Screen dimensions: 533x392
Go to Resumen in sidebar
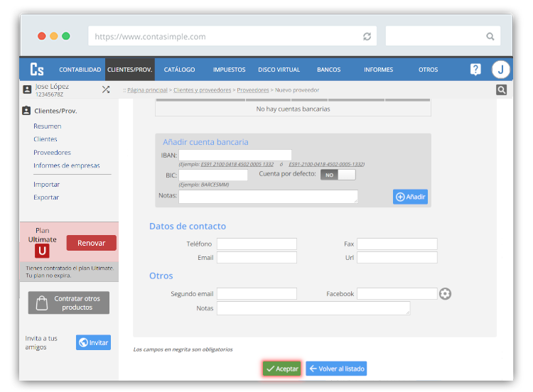point(47,126)
